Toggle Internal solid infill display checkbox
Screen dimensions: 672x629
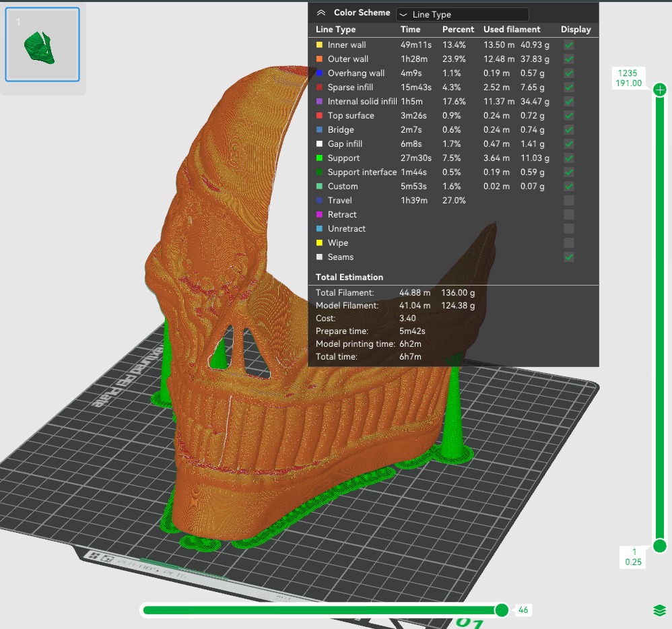coord(569,101)
